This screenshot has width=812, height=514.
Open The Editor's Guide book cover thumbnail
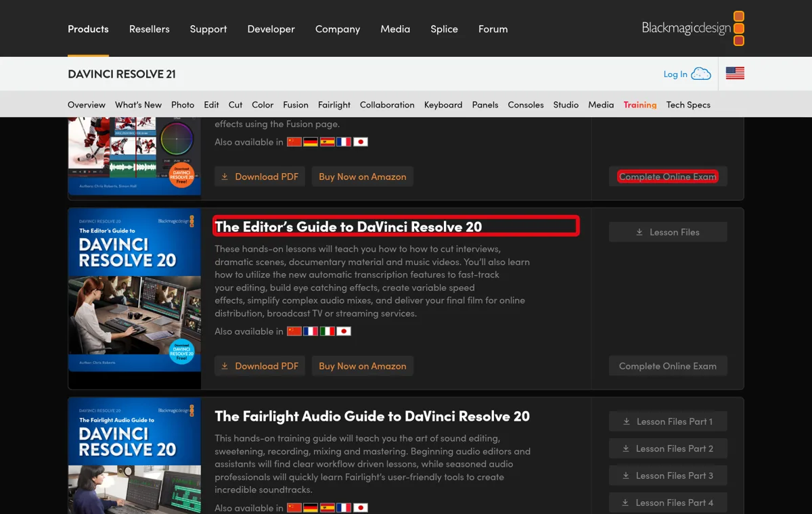pos(135,289)
